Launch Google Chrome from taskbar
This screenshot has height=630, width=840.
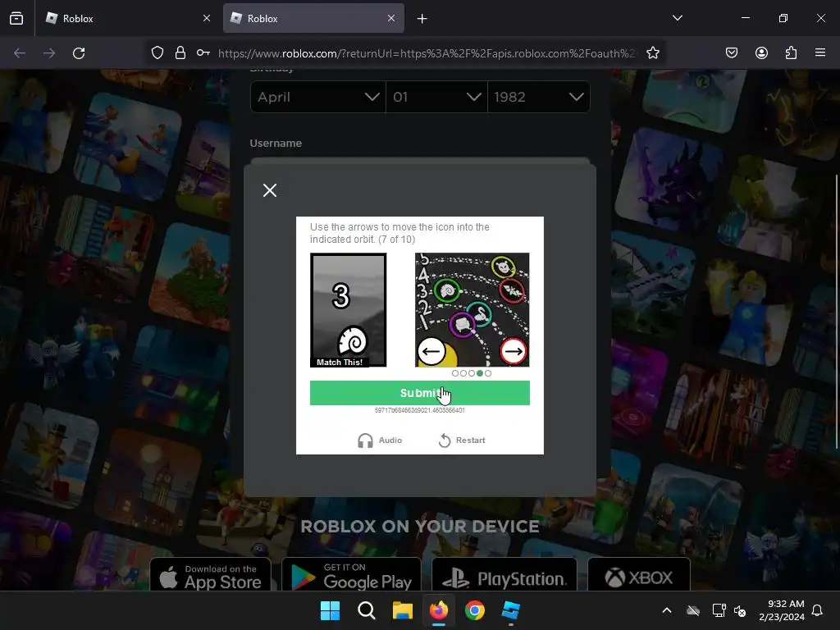(x=475, y=610)
